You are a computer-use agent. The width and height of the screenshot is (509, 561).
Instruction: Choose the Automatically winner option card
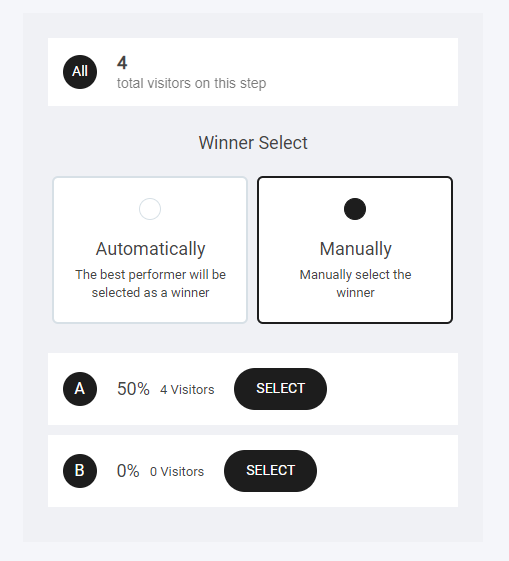point(150,250)
